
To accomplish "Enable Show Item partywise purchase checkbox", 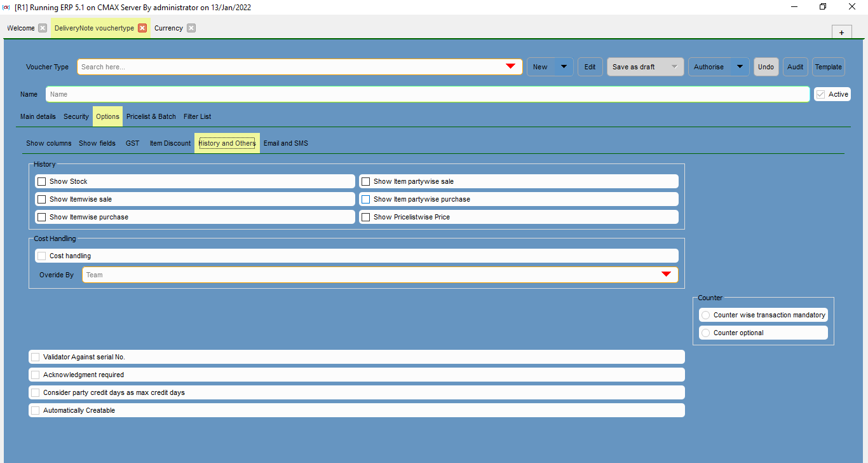I will (366, 199).
